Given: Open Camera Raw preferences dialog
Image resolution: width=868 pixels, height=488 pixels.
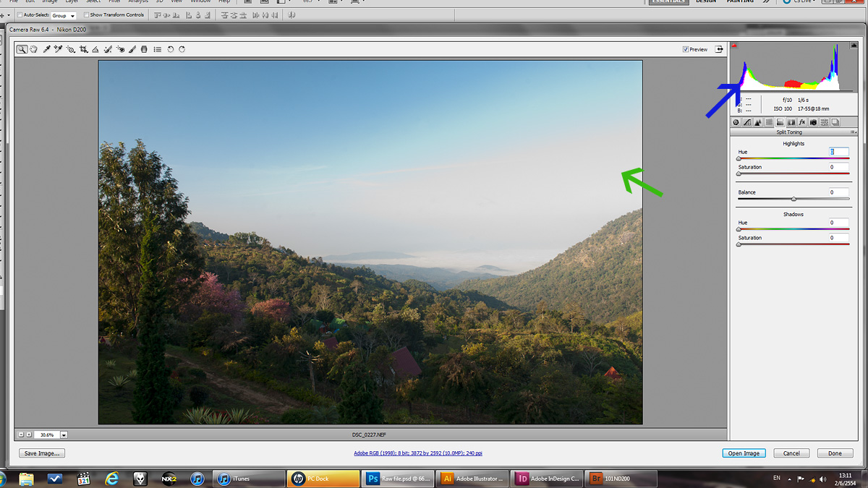Looking at the screenshot, I should [x=157, y=49].
